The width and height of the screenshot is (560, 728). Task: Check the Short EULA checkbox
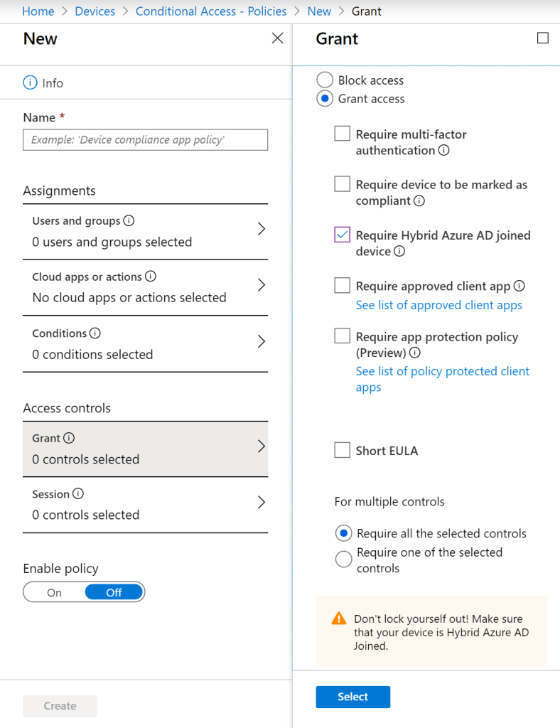[343, 450]
